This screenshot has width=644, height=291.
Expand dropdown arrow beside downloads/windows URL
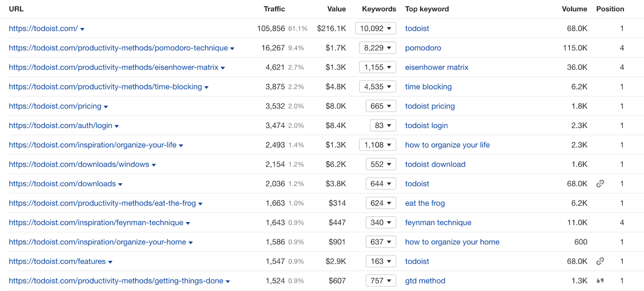(154, 165)
